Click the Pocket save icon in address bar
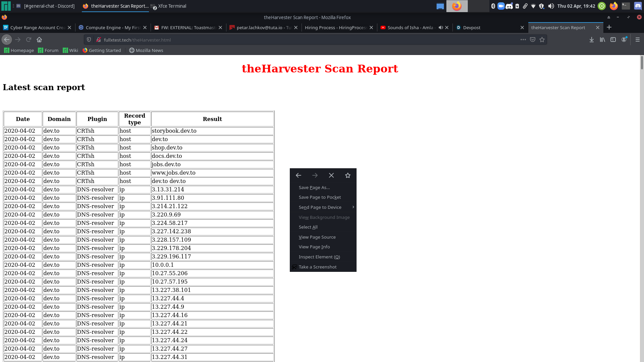 (x=533, y=40)
